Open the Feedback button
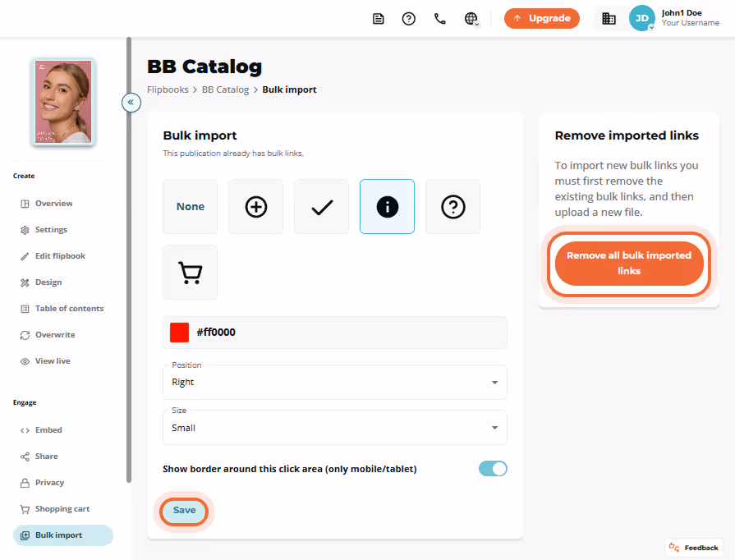The height and width of the screenshot is (560, 735). click(x=694, y=548)
